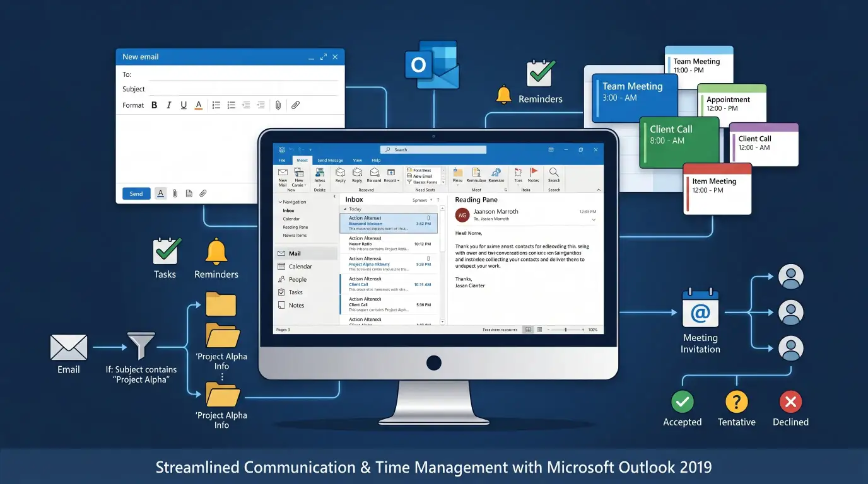The width and height of the screenshot is (868, 484).
Task: Click the Email envelope icon at far left
Action: [68, 347]
